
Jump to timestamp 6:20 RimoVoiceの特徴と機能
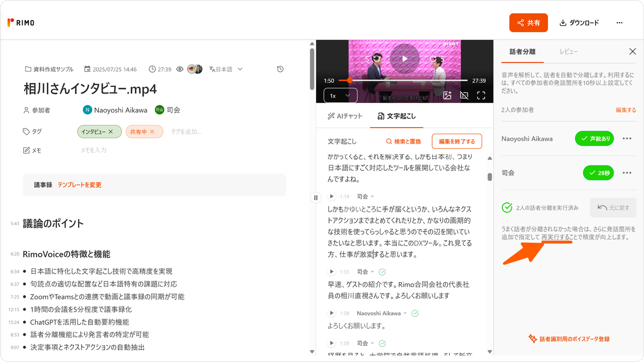pyautogui.click(x=15, y=254)
